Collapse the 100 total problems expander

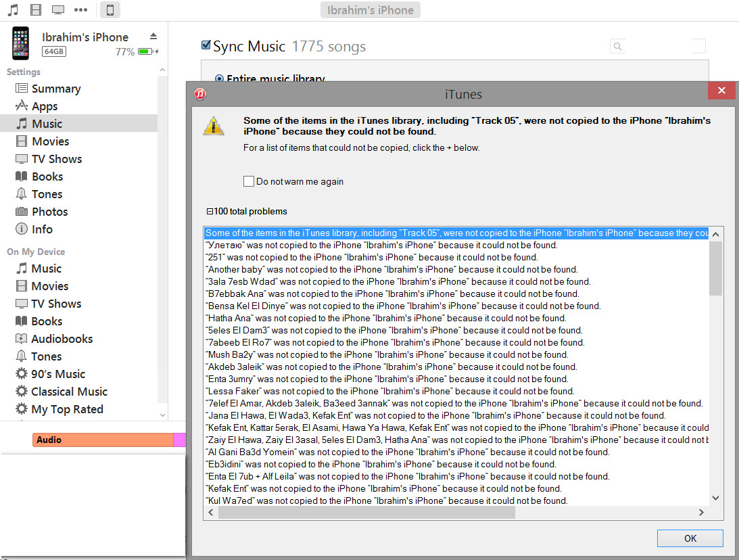tap(209, 211)
